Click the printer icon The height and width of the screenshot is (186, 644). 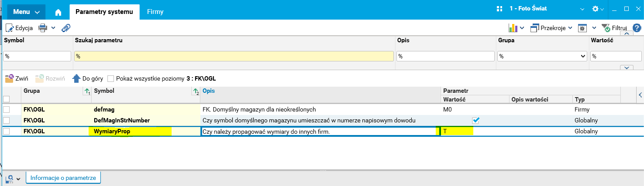[43, 28]
